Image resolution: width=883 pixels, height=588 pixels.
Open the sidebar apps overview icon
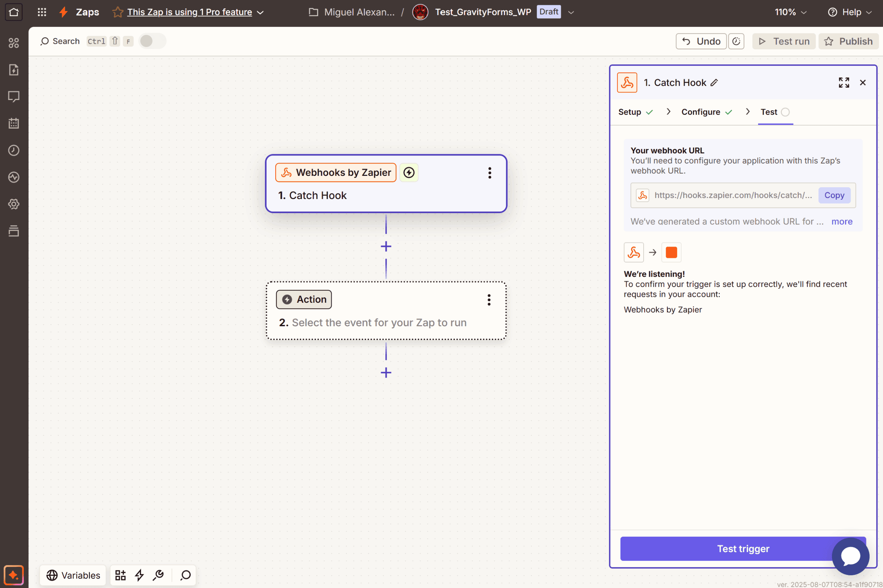point(14,43)
